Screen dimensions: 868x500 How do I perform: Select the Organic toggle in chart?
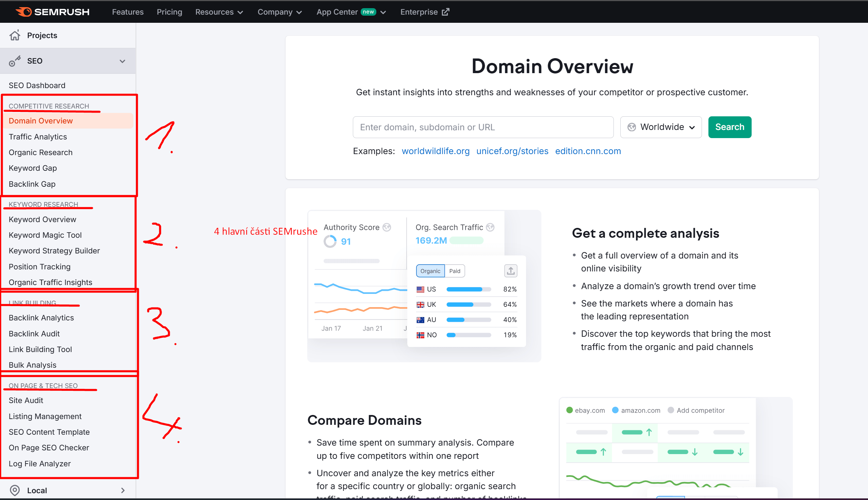[x=430, y=271]
